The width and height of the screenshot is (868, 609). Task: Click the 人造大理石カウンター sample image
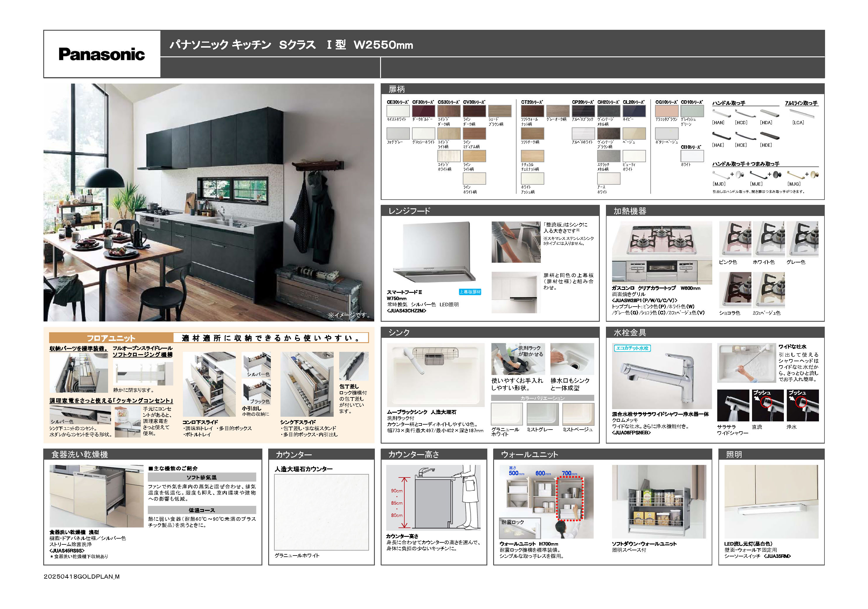point(321,512)
